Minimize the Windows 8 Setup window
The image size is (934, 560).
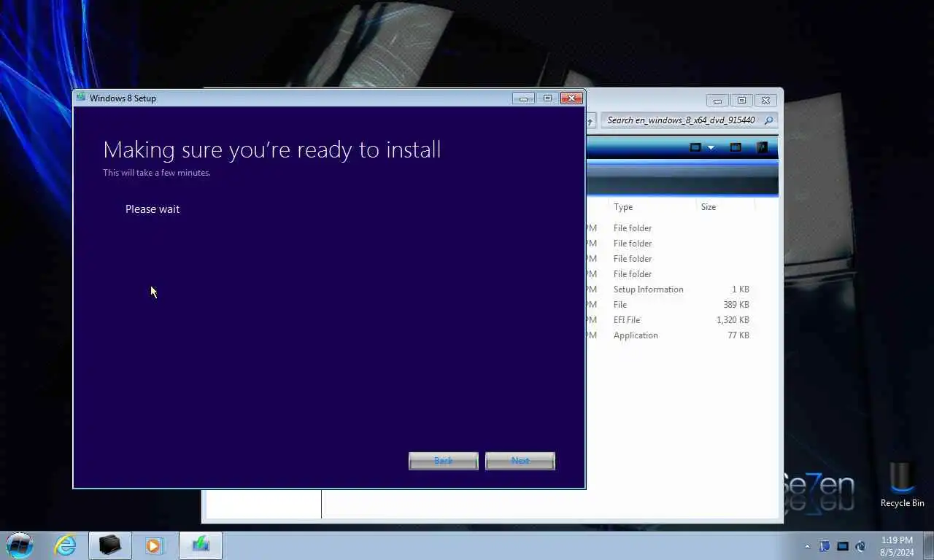523,98
